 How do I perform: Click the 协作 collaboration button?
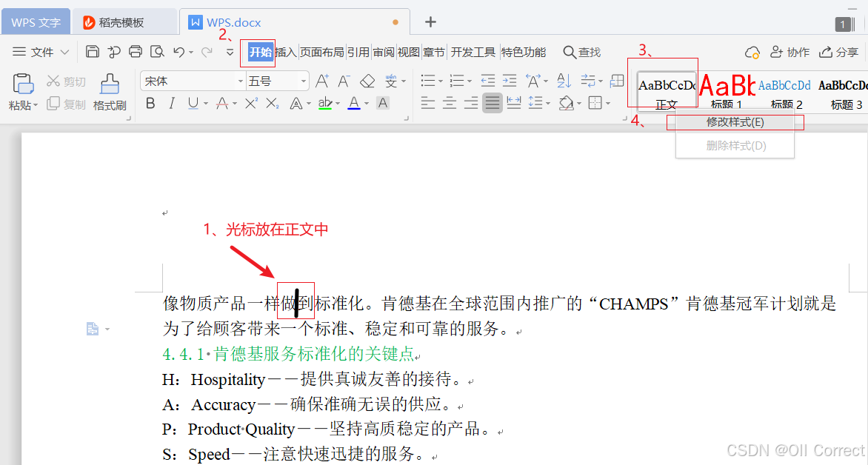[790, 52]
